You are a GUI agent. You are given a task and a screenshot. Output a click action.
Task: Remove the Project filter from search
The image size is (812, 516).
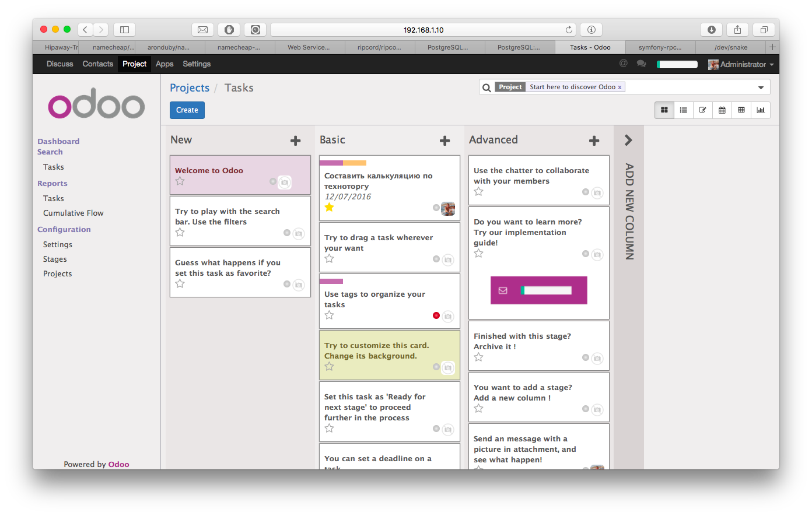[619, 87]
